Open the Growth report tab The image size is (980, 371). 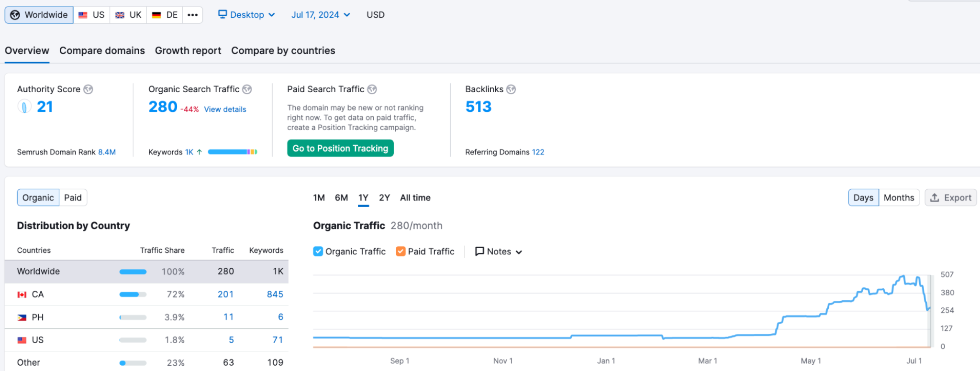pos(188,51)
